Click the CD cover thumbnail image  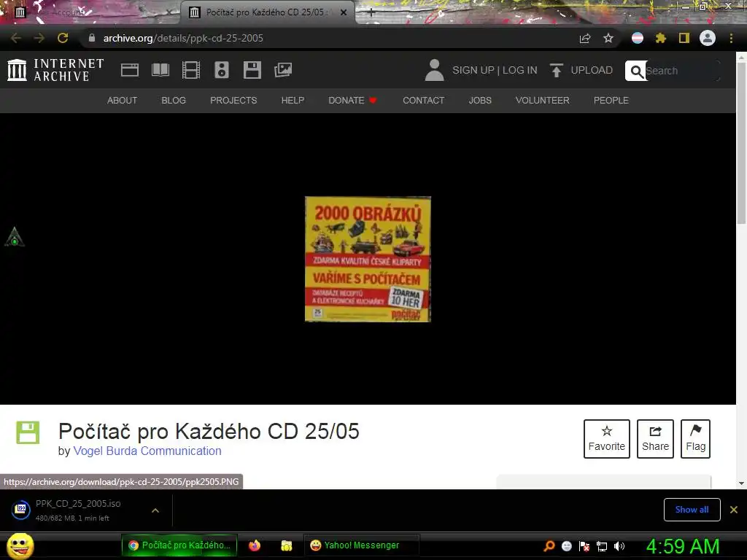pyautogui.click(x=368, y=259)
